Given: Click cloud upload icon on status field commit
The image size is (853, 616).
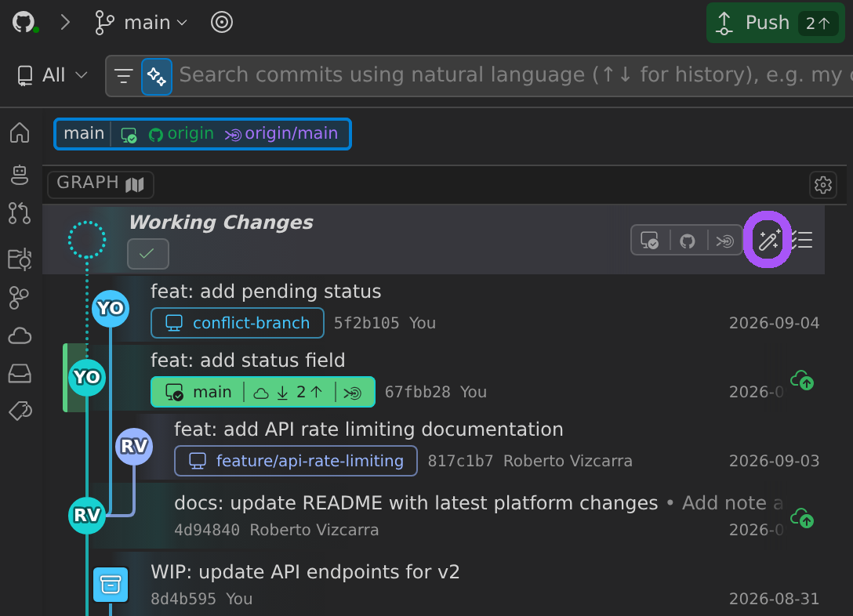Looking at the screenshot, I should pyautogui.click(x=802, y=379).
